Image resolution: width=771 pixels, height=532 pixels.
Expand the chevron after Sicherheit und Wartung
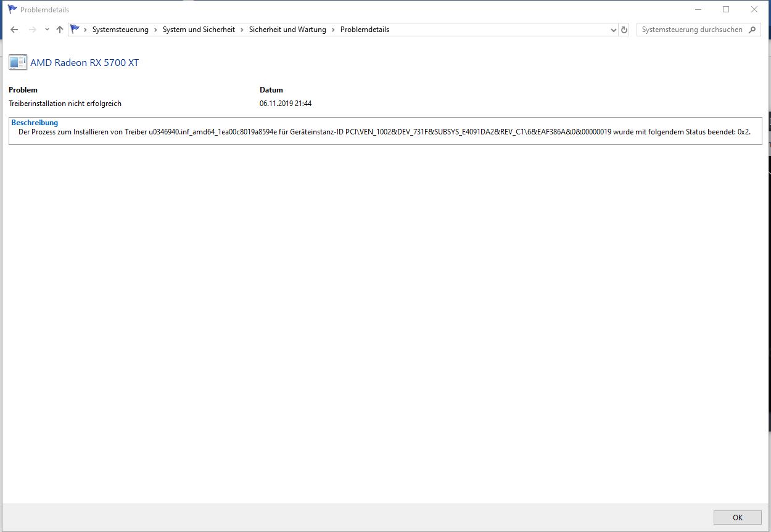[x=334, y=30]
